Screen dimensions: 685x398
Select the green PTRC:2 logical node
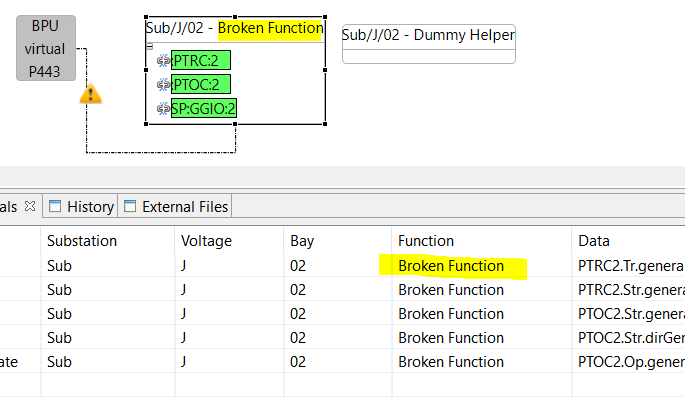201,60
